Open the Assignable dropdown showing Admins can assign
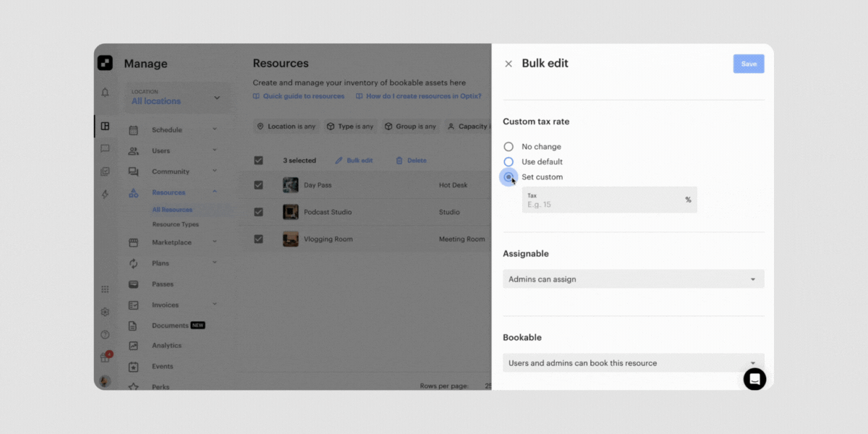 pos(633,278)
